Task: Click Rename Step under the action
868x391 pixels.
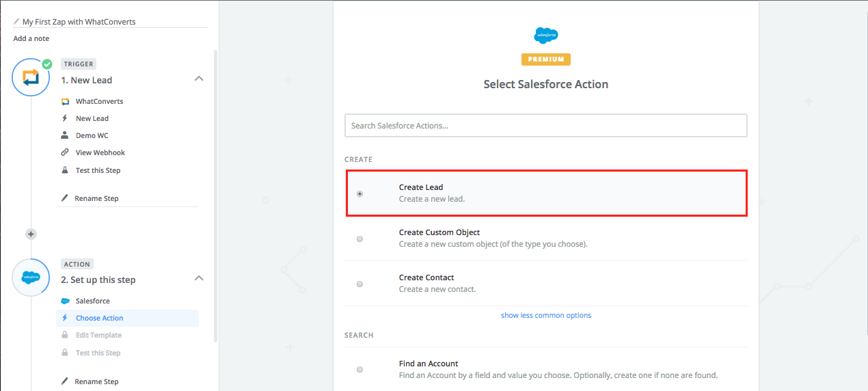Action: point(96,381)
